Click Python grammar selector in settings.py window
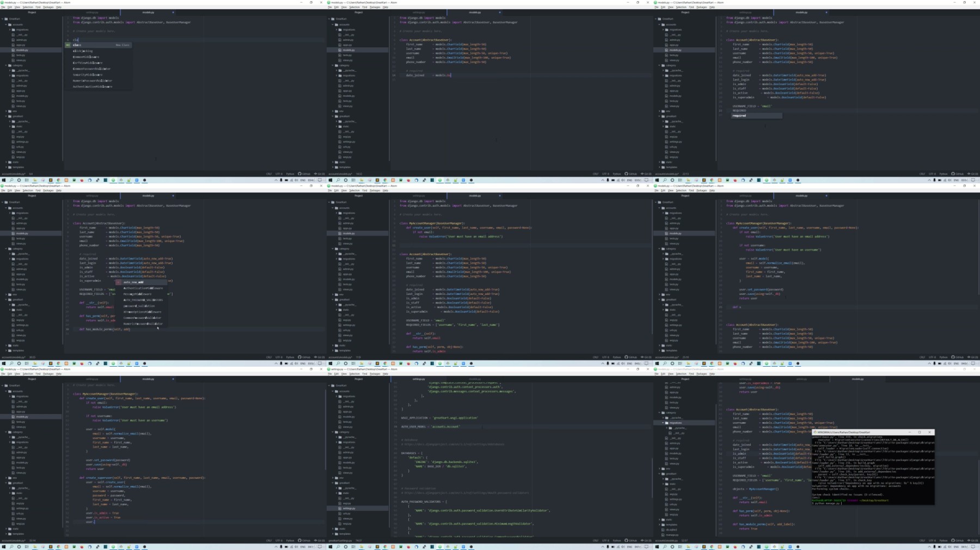 (x=617, y=541)
